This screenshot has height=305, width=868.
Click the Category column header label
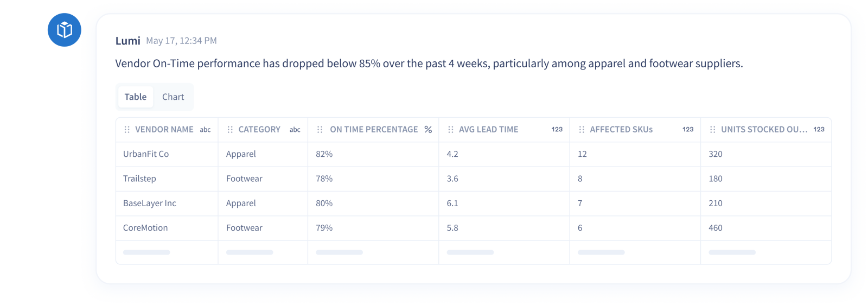(259, 130)
